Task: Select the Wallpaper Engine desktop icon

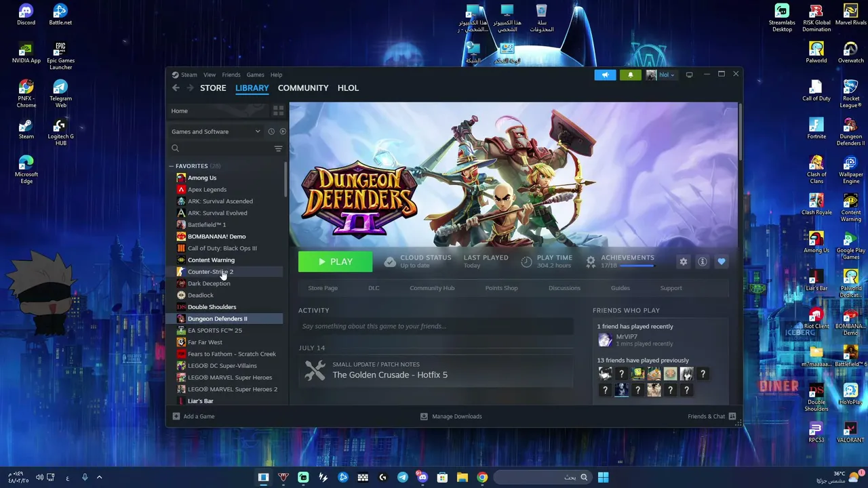Action: pos(850,169)
